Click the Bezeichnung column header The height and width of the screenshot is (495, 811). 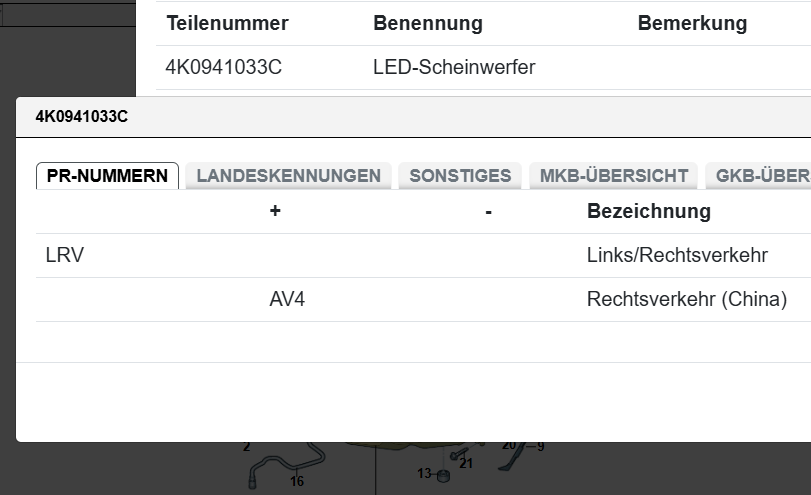(648, 211)
